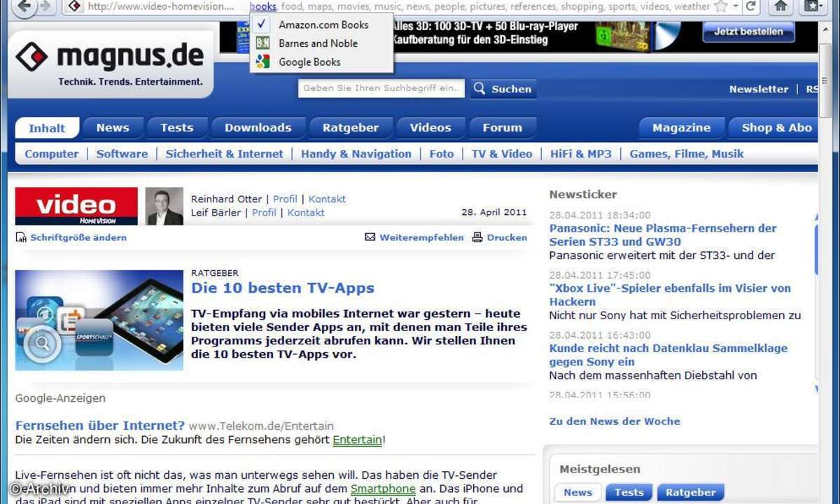Click the 'maps' category in address bar
Image resolution: width=840 pixels, height=504 pixels.
coord(320,6)
